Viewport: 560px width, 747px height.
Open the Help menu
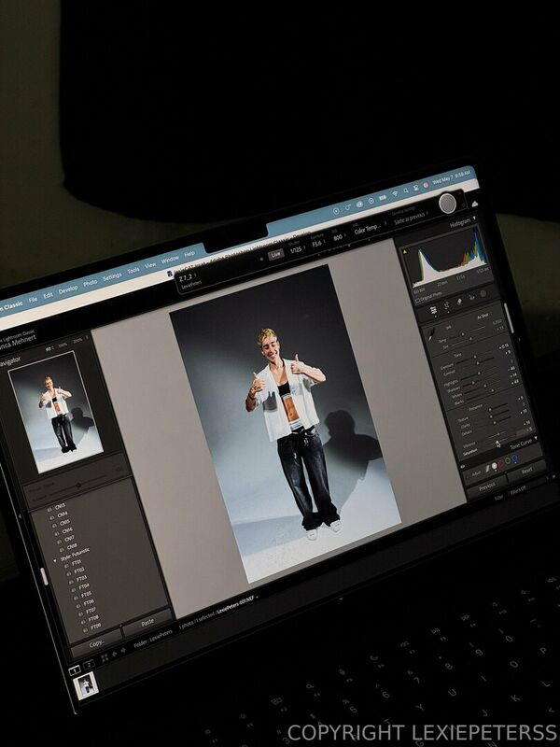point(189,254)
